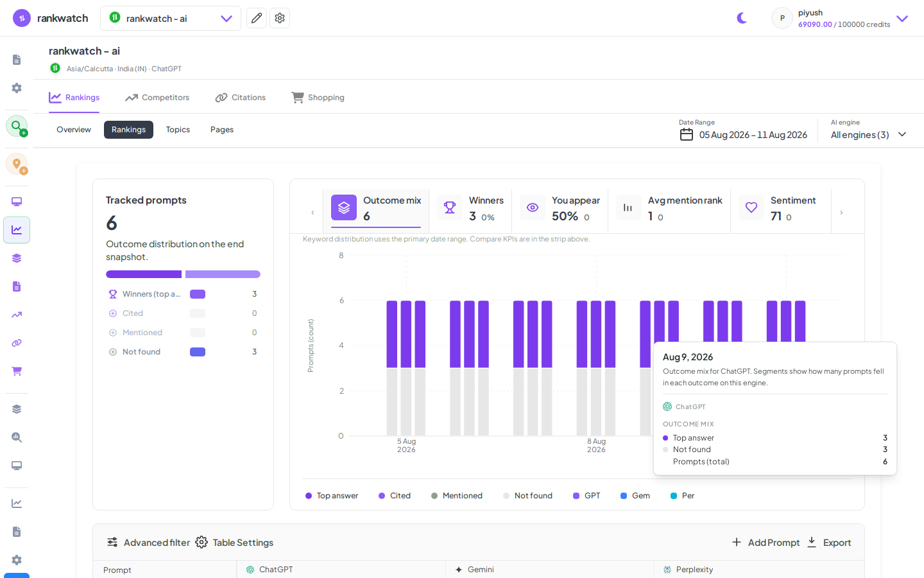This screenshot has height=578, width=924.
Task: Toggle Not found legend item in chart
Action: (528, 496)
